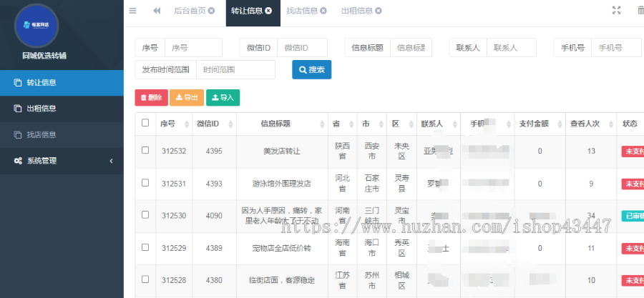Click the 未支付 status badge in row 312528

click(633, 280)
